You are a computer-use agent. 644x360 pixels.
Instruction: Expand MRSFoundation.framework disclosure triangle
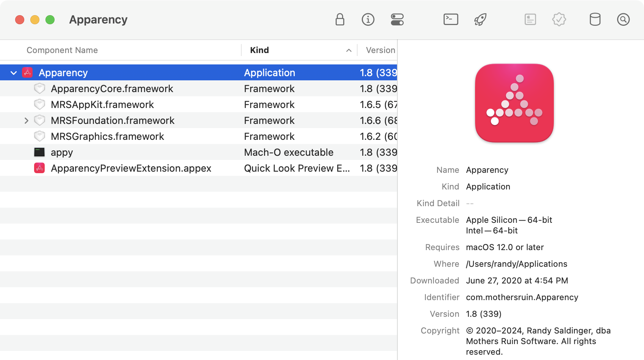(x=26, y=120)
